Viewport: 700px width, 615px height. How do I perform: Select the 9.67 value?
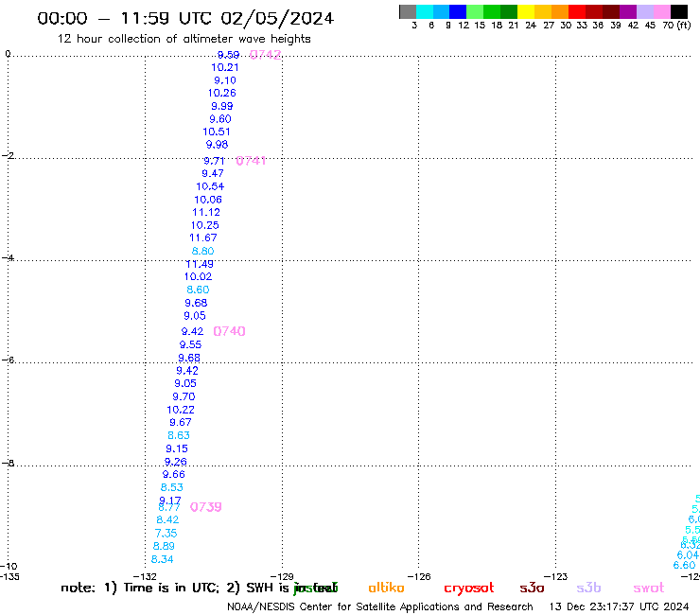click(x=181, y=422)
